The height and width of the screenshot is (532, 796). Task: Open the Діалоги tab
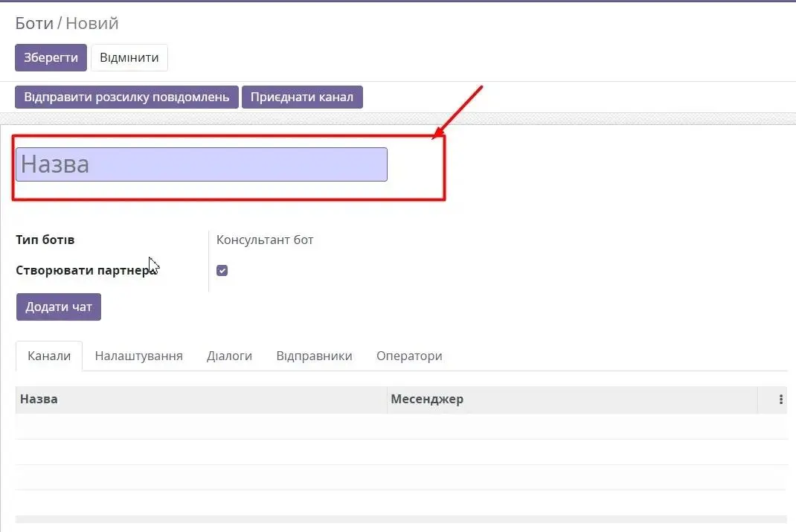pyautogui.click(x=230, y=356)
